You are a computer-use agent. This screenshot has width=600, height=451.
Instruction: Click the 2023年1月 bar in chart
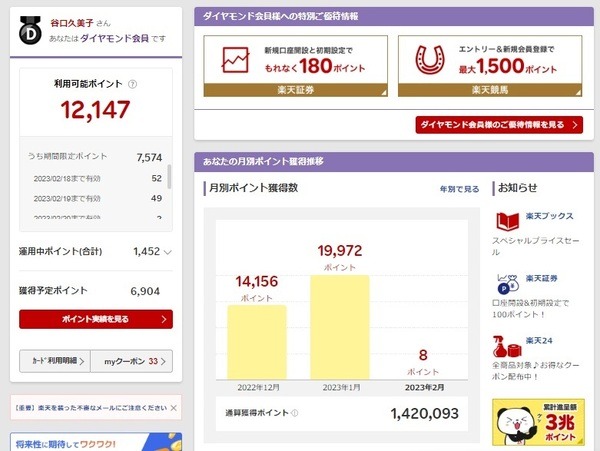click(340, 327)
